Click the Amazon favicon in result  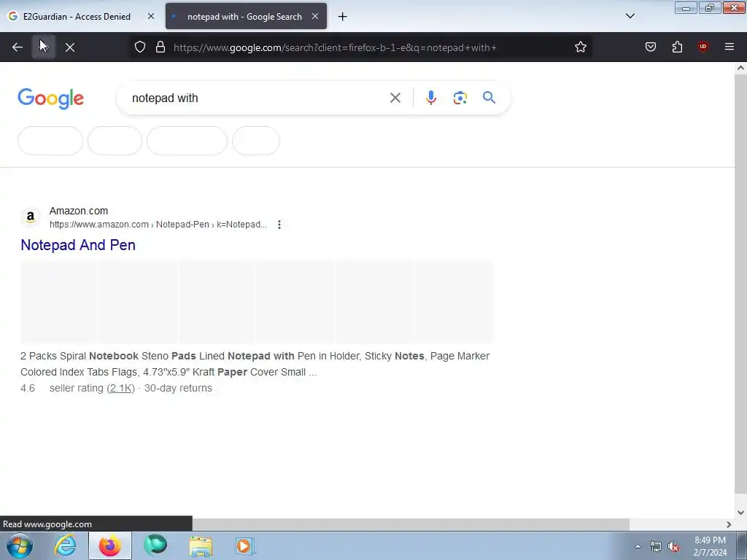click(x=31, y=217)
